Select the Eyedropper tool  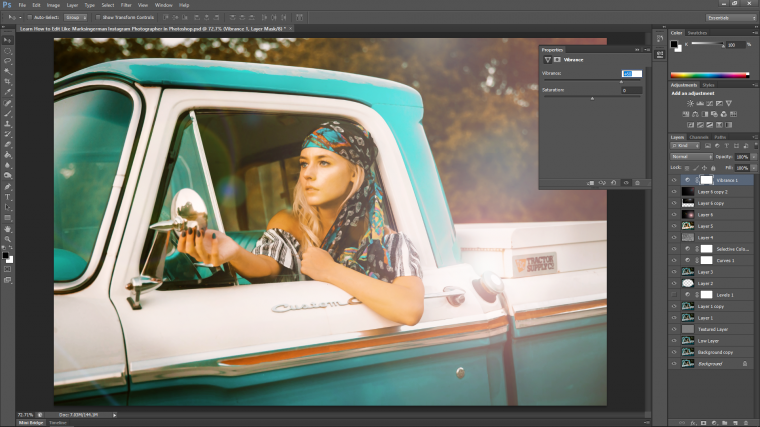(7, 92)
